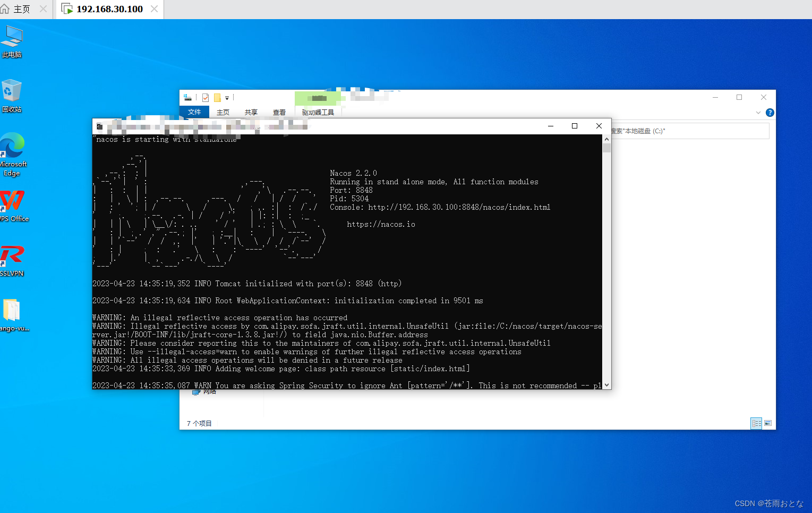Screen dimensions: 812x513
Task: Click the 'Port: 8848' line
Action: (x=352, y=190)
